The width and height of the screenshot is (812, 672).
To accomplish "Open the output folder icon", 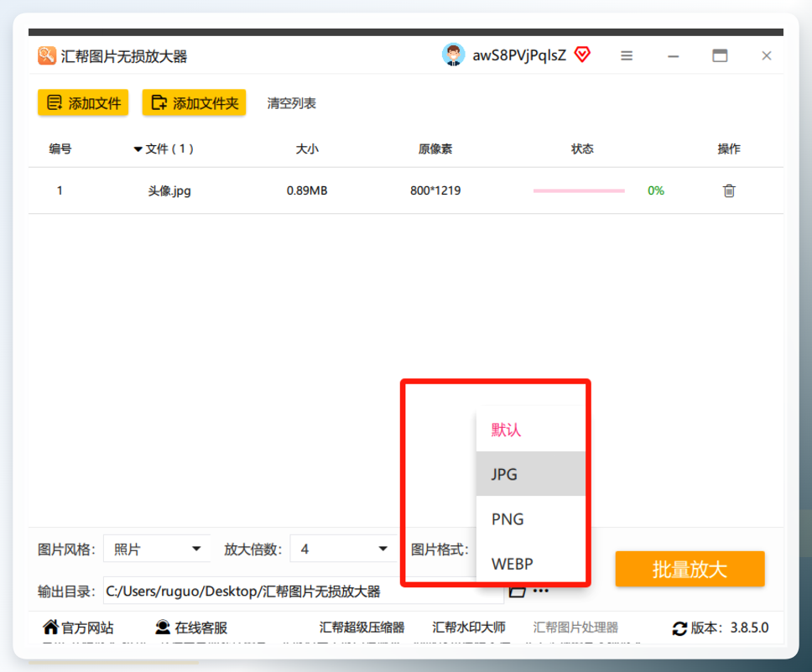I will click(517, 591).
